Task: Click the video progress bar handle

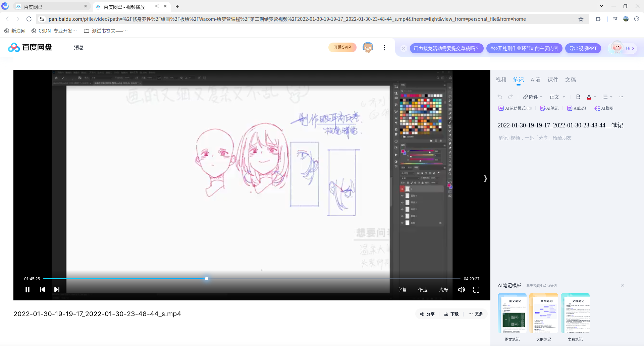Action: (207, 279)
